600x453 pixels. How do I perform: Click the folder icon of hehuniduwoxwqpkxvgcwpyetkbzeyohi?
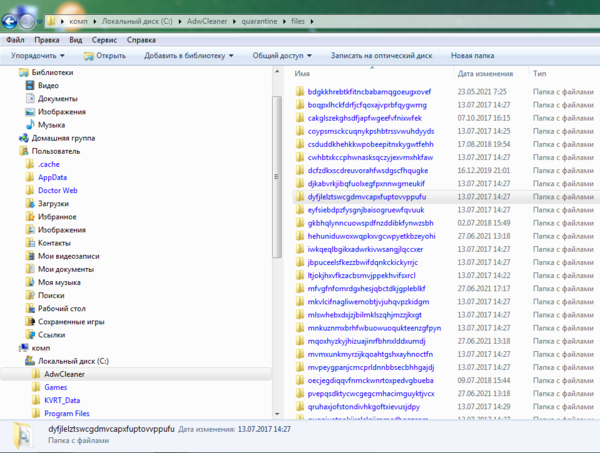[x=300, y=236]
